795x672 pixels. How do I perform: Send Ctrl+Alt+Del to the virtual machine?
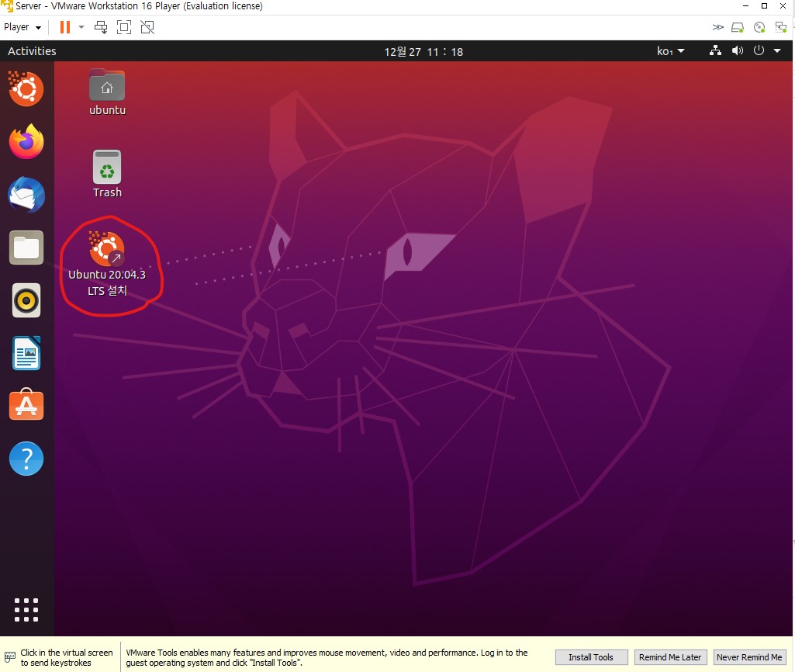pos(101,27)
